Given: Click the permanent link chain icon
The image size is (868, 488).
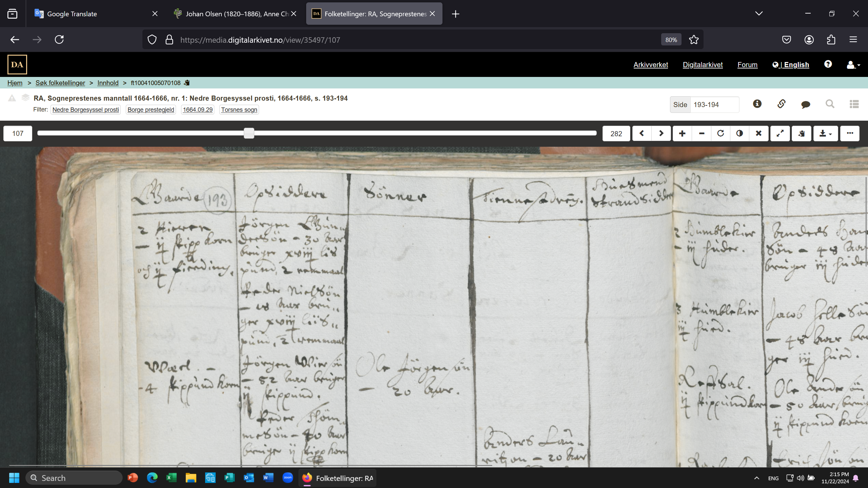Looking at the screenshot, I should coord(781,104).
